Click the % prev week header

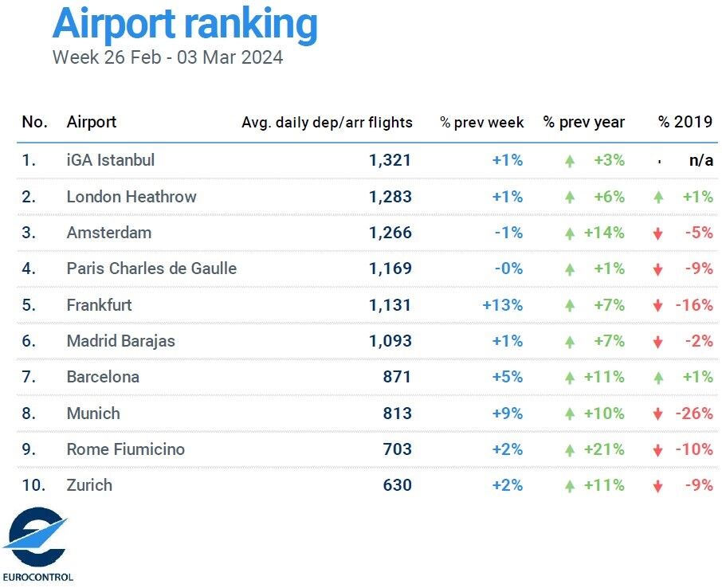[481, 123]
